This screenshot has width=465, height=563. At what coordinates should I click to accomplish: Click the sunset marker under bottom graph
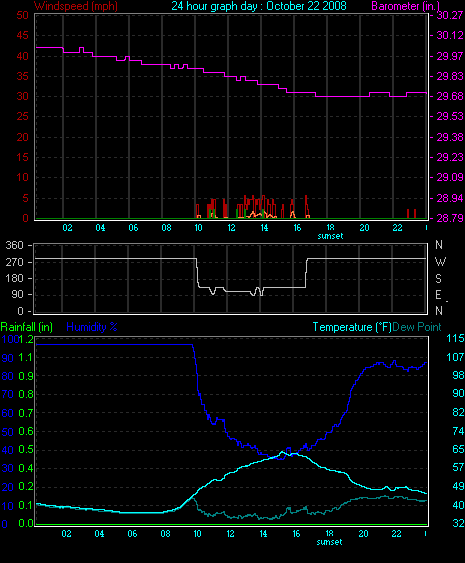[329, 542]
